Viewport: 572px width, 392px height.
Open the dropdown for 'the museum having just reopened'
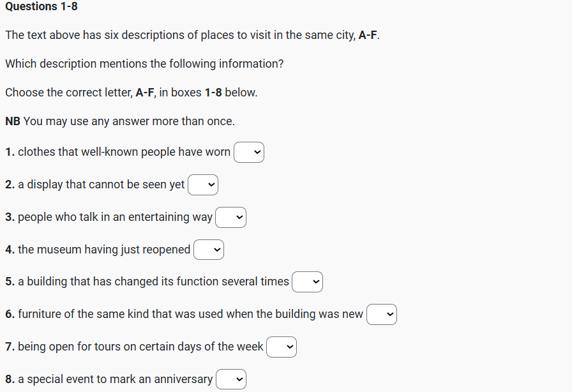click(x=209, y=250)
